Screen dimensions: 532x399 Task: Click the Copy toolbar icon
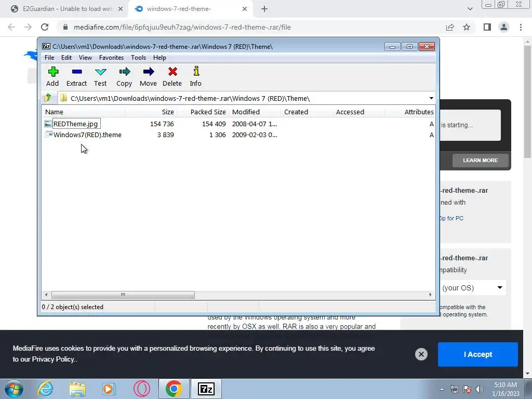(124, 77)
